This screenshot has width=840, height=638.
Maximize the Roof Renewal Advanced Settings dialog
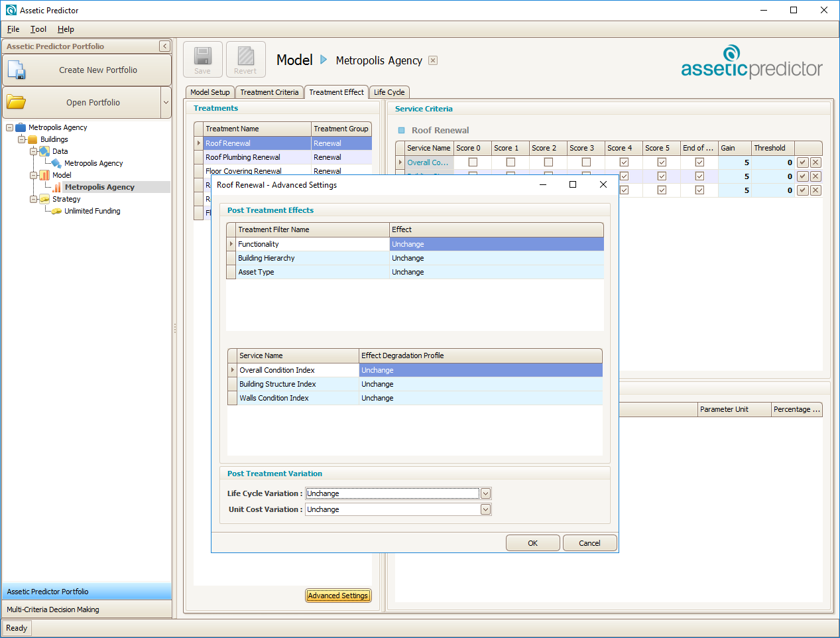573,184
